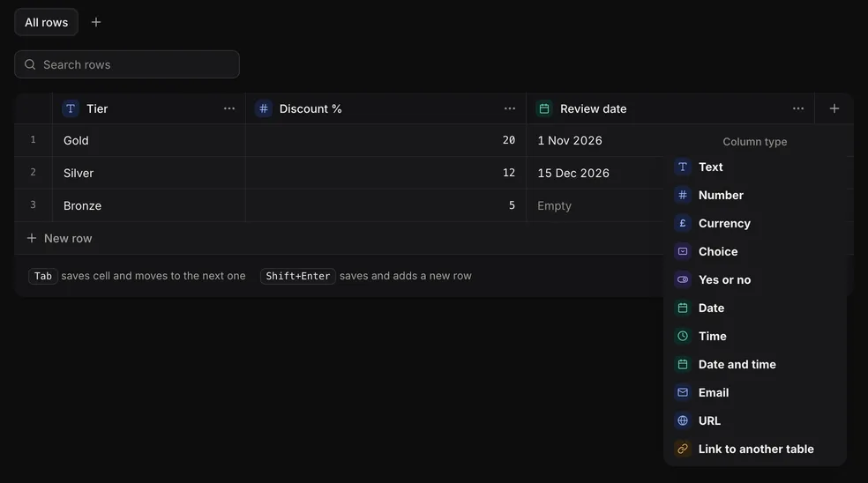Select the discount cell showing 12
The image size is (868, 483).
point(385,173)
